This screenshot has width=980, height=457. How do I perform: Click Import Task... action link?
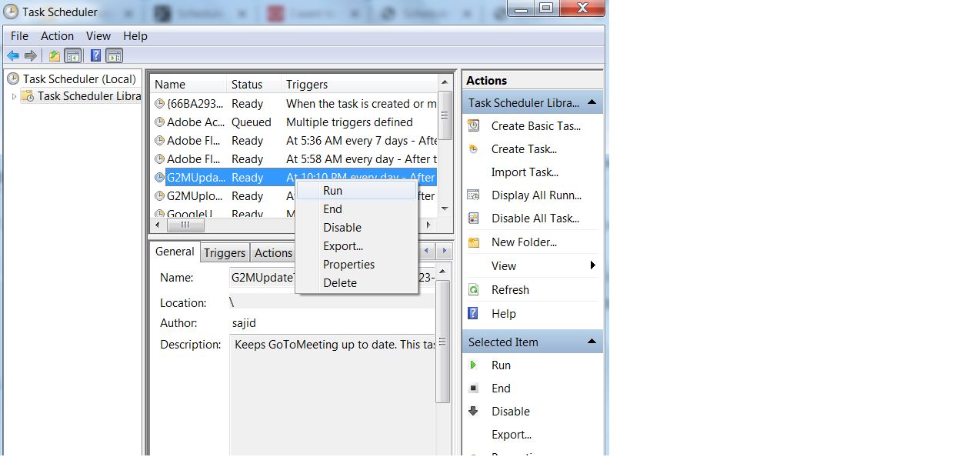coord(525,172)
